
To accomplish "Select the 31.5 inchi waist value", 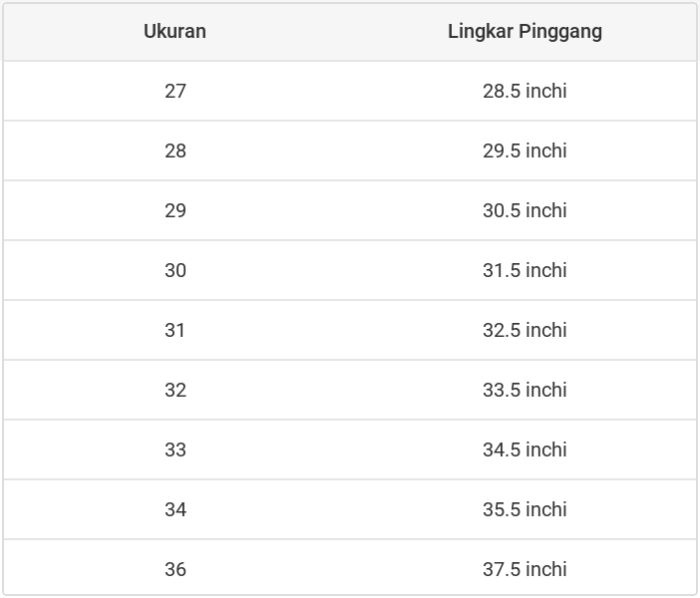I will (x=525, y=270).
